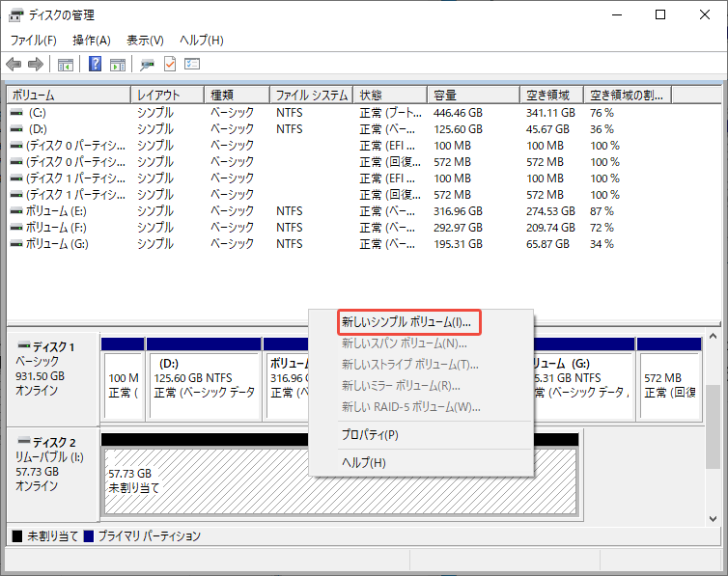The image size is (728, 576).
Task: Choose 新しいシンプル ボリューム(I)... from context menu
Action: pos(409,322)
